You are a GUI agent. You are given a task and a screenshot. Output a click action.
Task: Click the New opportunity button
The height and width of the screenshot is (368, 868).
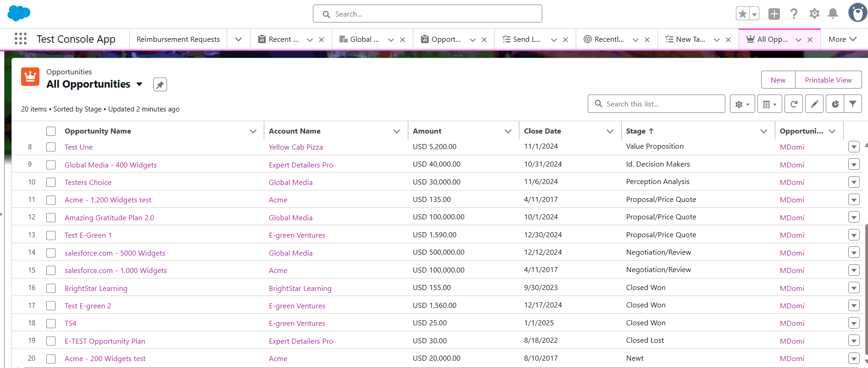point(778,80)
